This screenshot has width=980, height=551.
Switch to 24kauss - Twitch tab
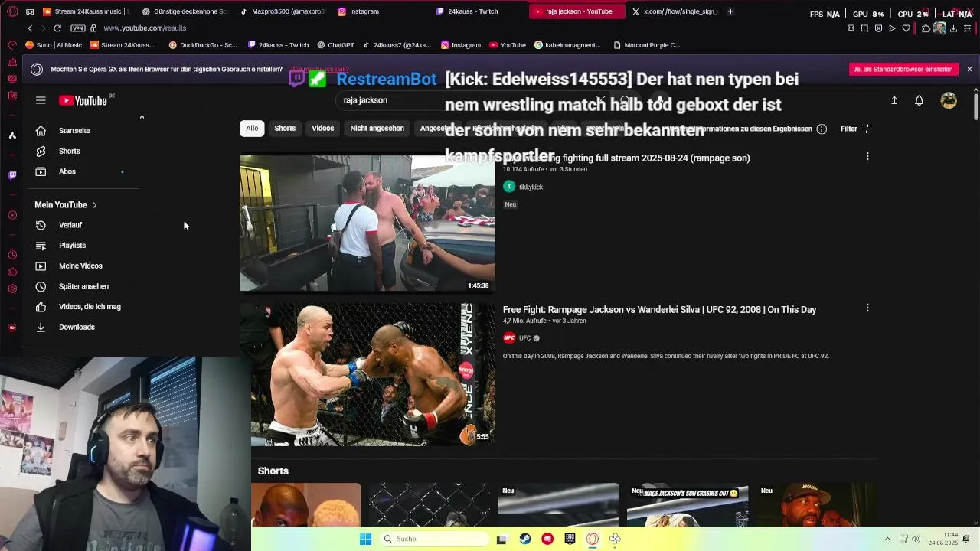(477, 11)
